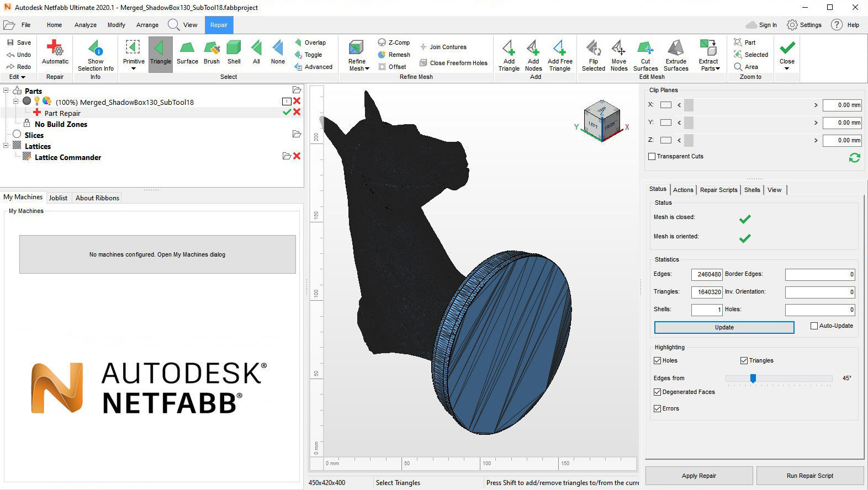This screenshot has height=490, width=868.
Task: Collapse Merged_ShadowBox130_SubTool18 part node
Action: [16, 102]
